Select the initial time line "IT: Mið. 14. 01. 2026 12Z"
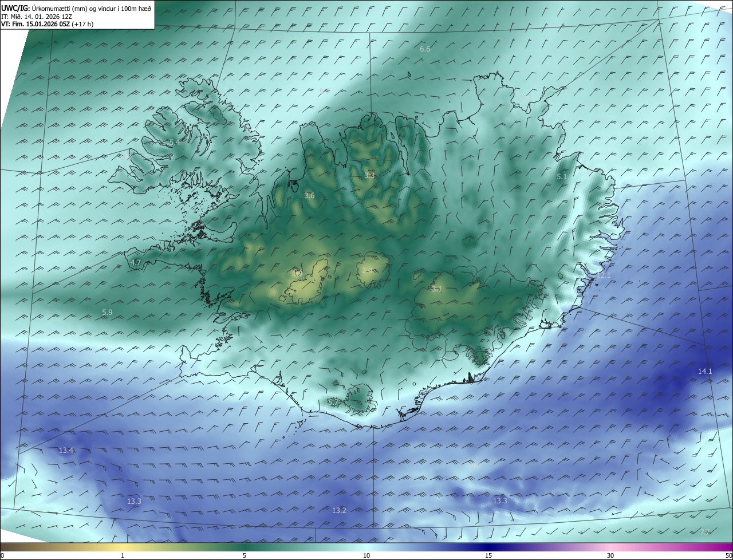This screenshot has width=733, height=560. click(36, 16)
